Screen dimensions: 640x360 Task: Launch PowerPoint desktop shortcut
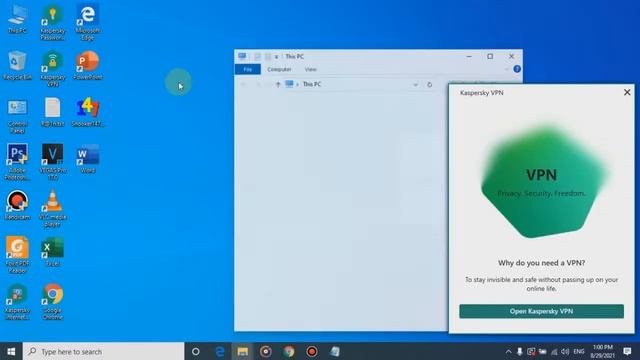(88, 65)
